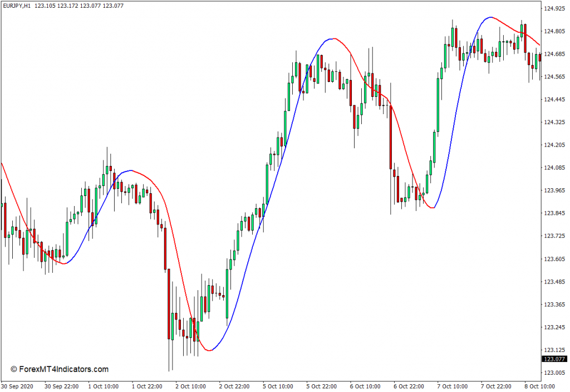Screen dimensions: 570x392
Task: Select the 123.965 price axis label
Action: (554, 190)
